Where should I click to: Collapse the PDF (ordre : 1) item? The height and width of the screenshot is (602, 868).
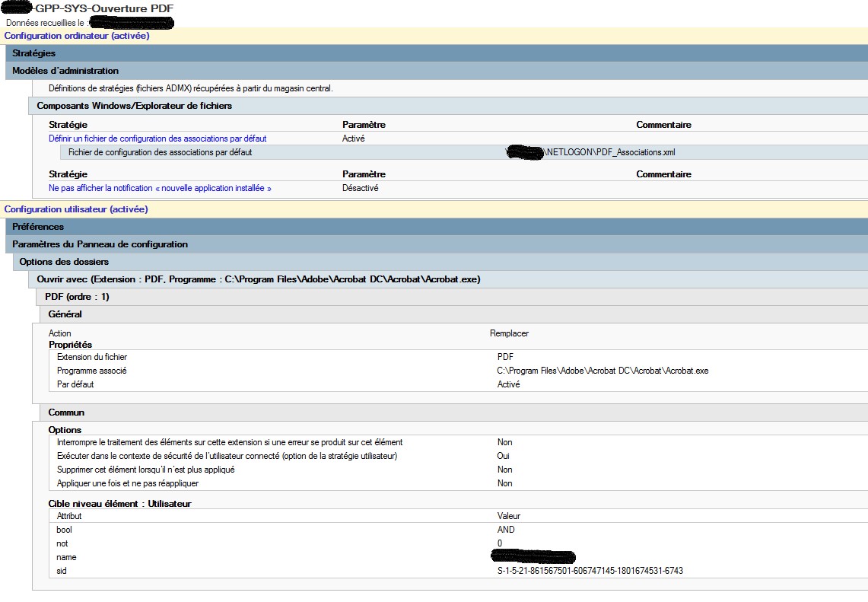[78, 297]
